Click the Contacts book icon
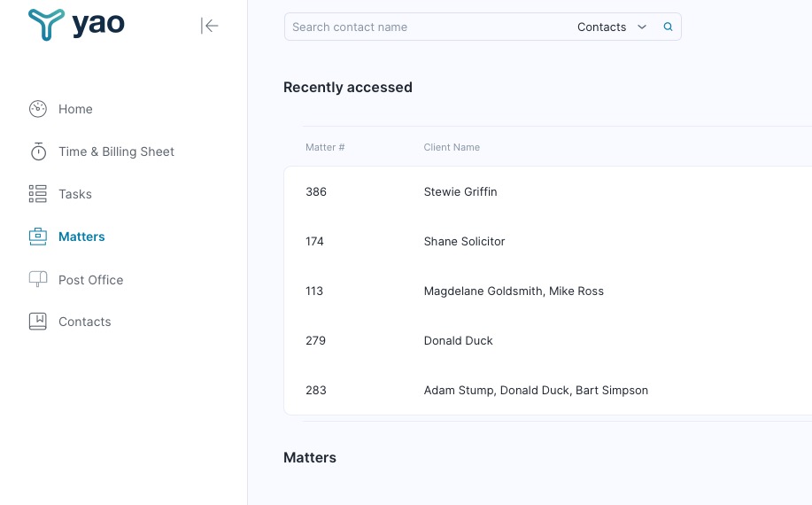This screenshot has width=812, height=505. [x=38, y=322]
